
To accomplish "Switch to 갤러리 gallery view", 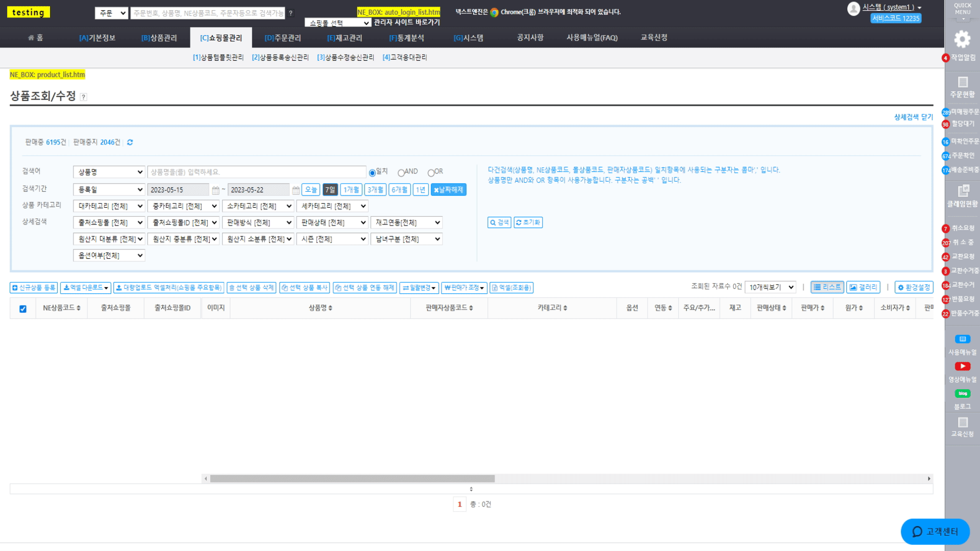I will click(863, 287).
